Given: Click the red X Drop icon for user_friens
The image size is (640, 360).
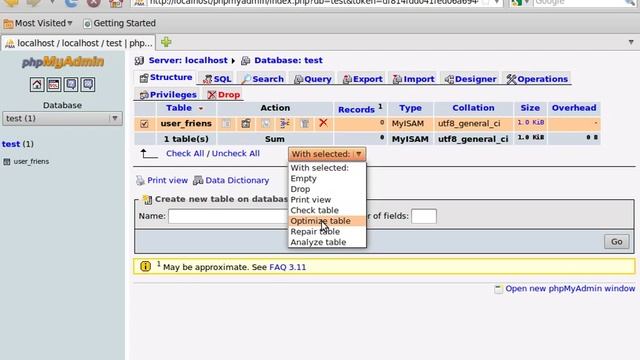Looking at the screenshot, I should click(x=323, y=122).
